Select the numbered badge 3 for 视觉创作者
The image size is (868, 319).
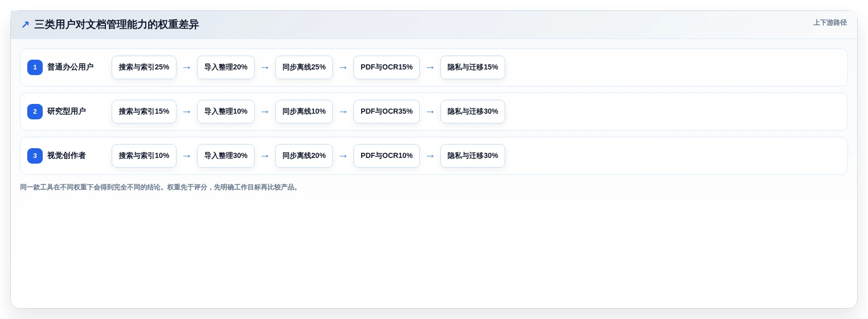(35, 156)
